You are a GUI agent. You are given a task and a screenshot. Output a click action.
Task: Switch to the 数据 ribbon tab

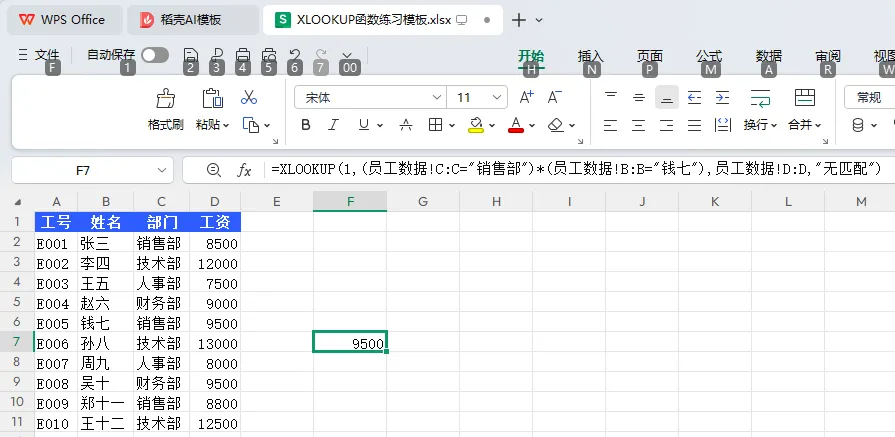tap(769, 56)
